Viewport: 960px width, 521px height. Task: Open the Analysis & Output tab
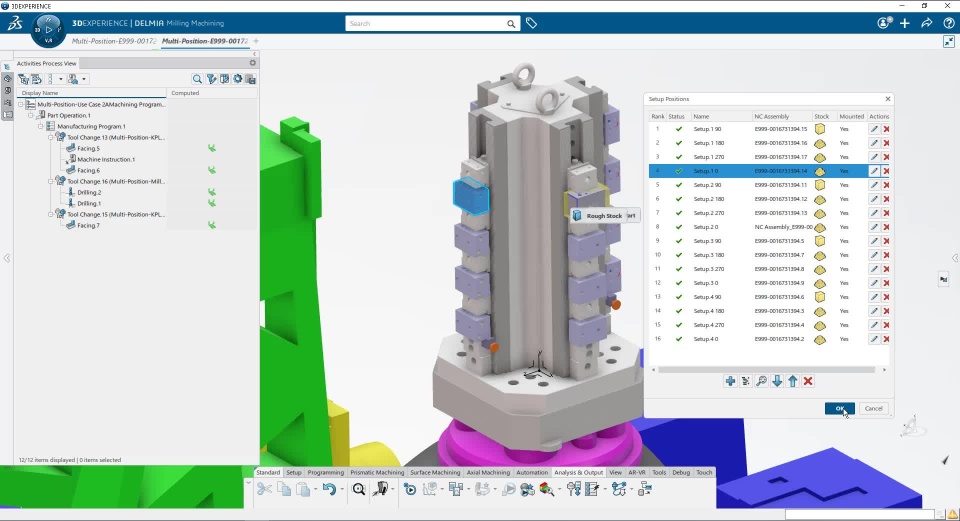click(579, 473)
